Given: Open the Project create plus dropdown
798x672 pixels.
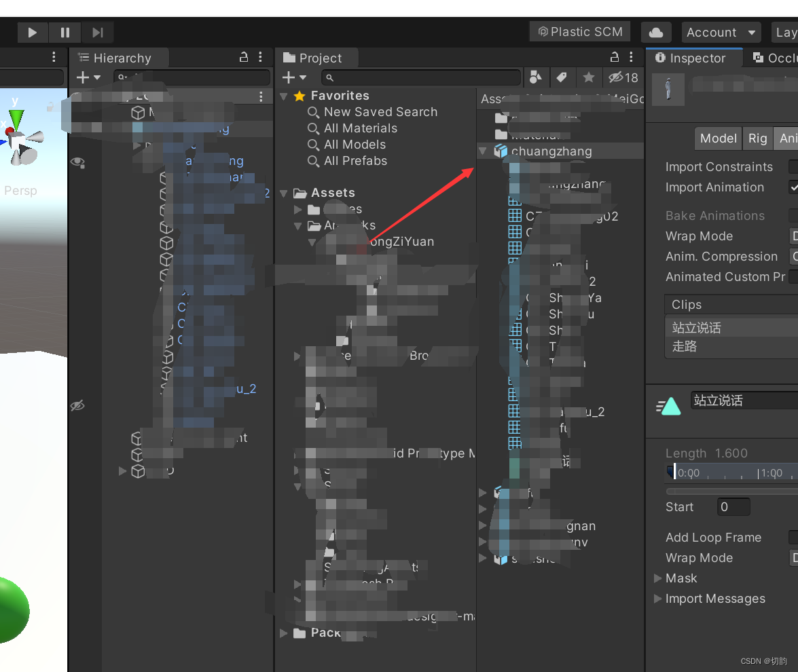Looking at the screenshot, I should pyautogui.click(x=294, y=77).
